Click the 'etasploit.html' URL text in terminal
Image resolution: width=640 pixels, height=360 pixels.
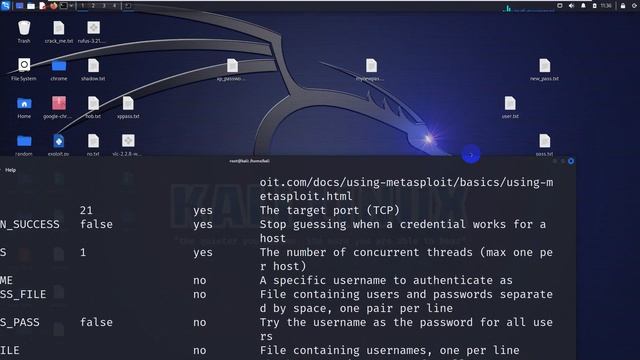coord(306,196)
